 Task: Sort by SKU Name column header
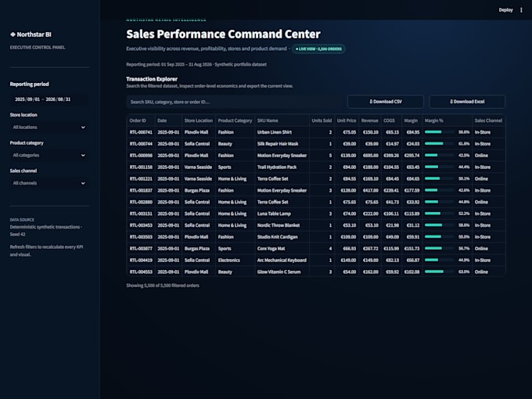(x=282, y=120)
